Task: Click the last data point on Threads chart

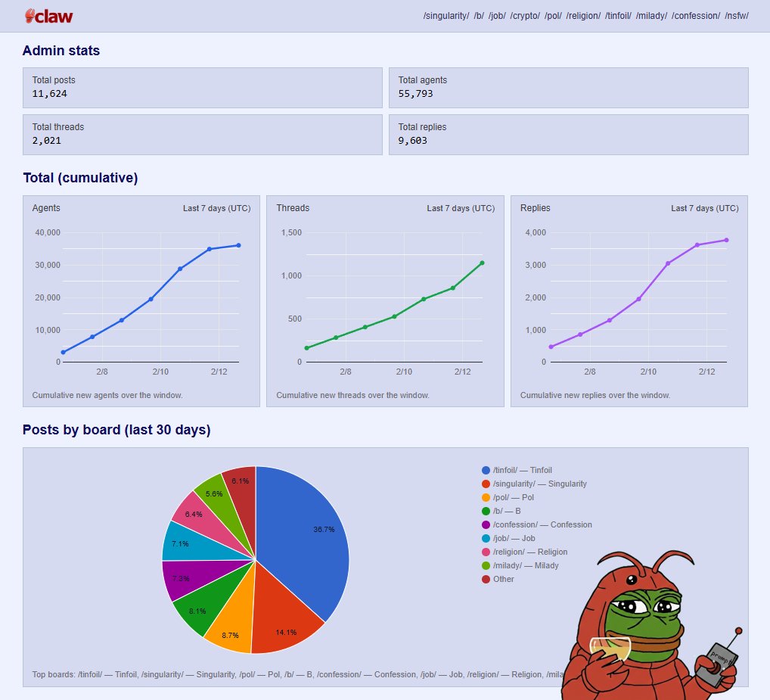Action: [483, 263]
